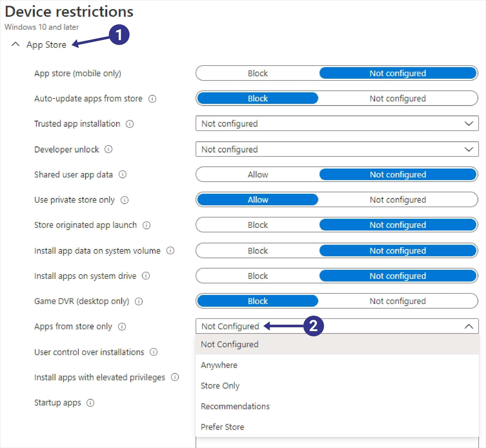Set Game DVR to Not configured
Viewport: 486px width, 448px height.
[398, 301]
